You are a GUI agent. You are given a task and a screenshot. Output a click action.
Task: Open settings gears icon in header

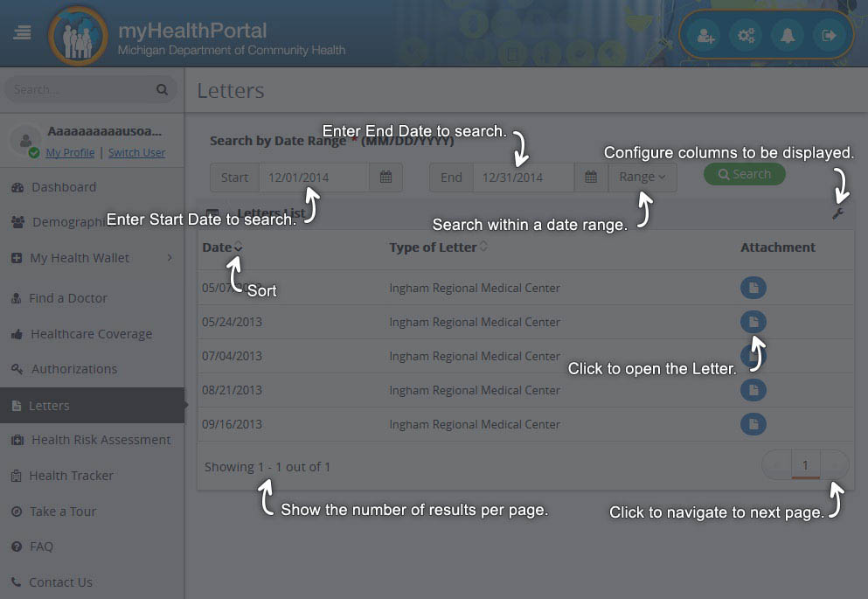pyautogui.click(x=746, y=36)
